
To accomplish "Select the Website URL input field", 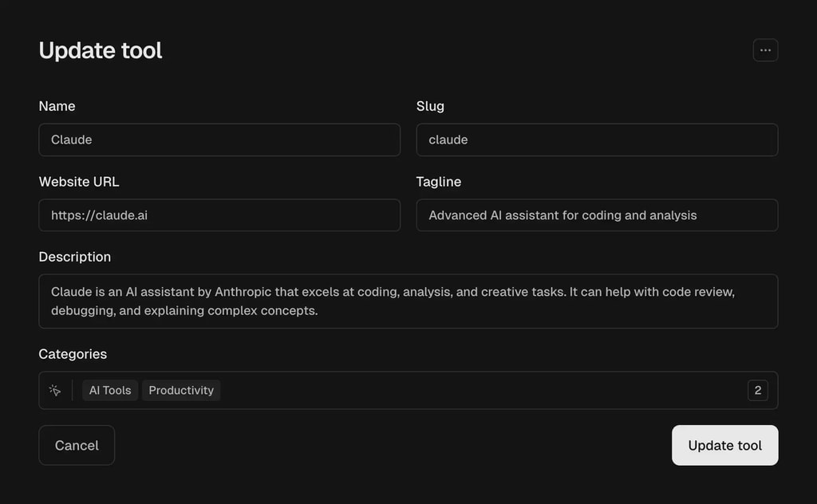I will (x=219, y=215).
